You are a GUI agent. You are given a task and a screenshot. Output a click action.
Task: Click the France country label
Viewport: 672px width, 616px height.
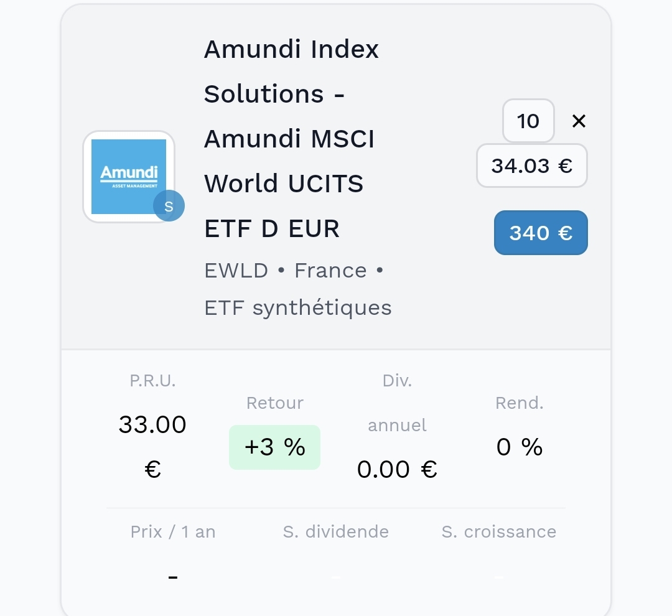(330, 271)
